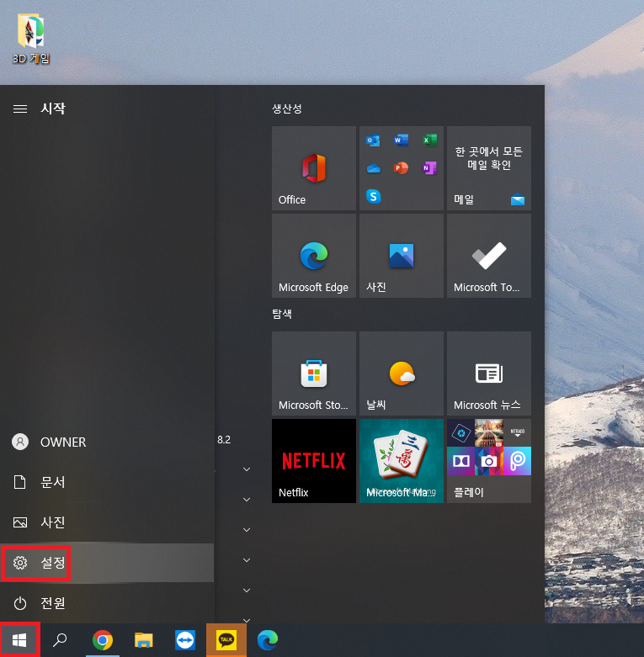Screen dimensions: 644x657
Task: Open File Explorer from the taskbar
Action: click(x=143, y=640)
